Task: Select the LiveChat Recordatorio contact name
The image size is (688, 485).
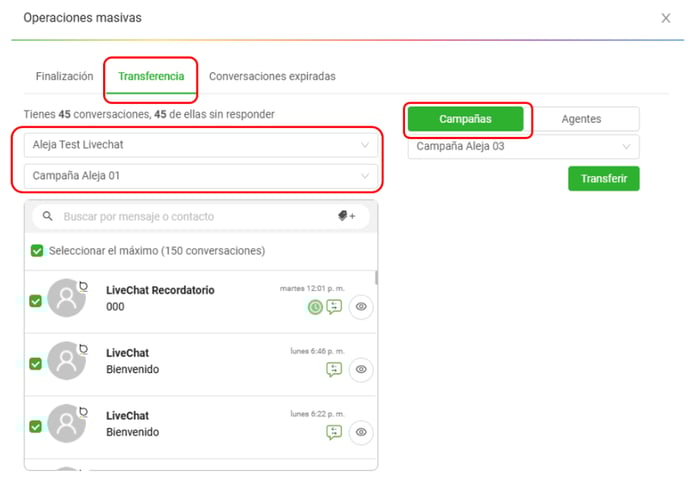Action: pyautogui.click(x=160, y=290)
